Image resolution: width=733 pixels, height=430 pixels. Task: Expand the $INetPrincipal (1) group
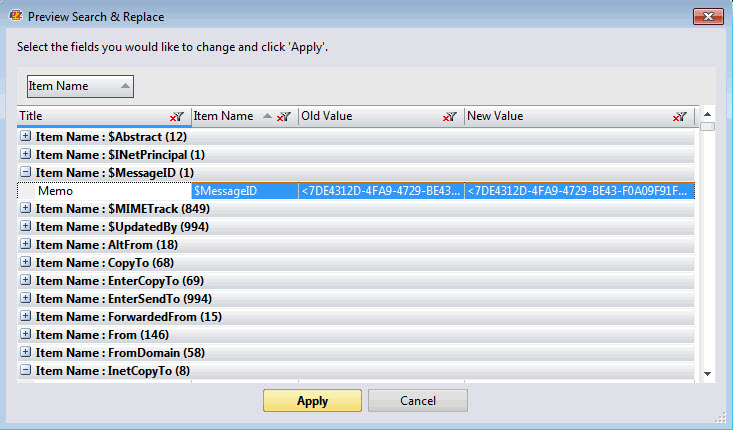click(26, 154)
